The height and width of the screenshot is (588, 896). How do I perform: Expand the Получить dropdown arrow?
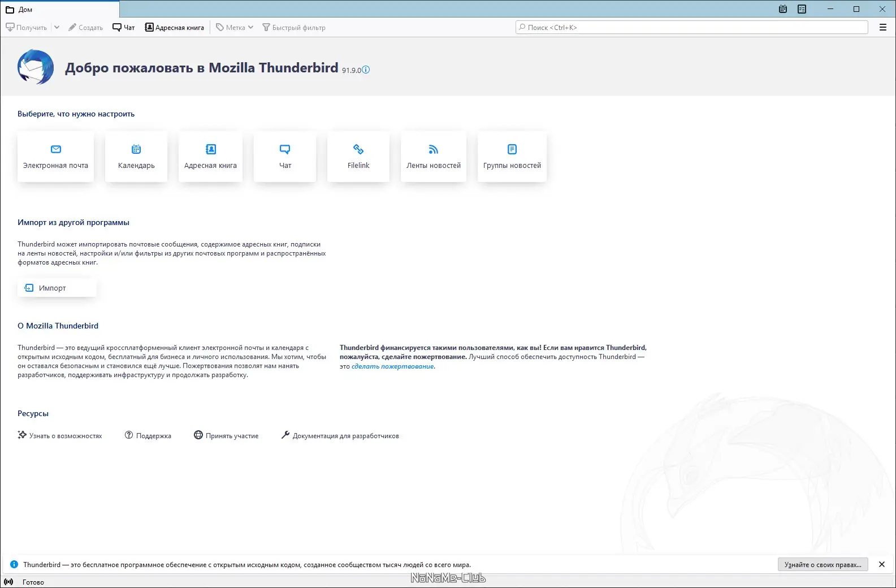coord(57,27)
